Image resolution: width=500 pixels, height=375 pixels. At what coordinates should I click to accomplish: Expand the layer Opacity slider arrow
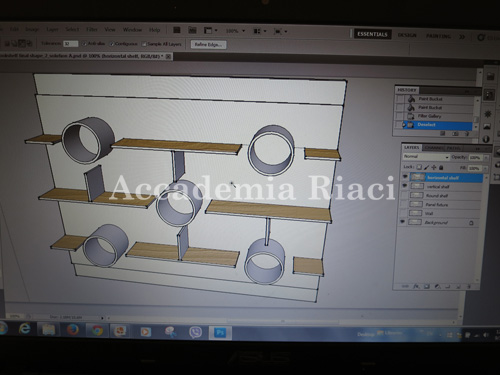point(486,158)
